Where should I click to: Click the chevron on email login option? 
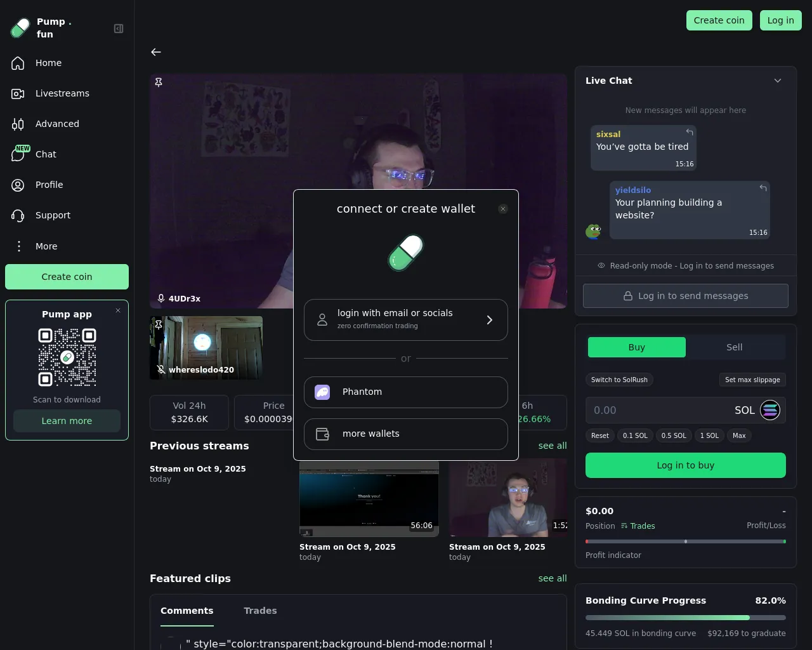point(489,320)
